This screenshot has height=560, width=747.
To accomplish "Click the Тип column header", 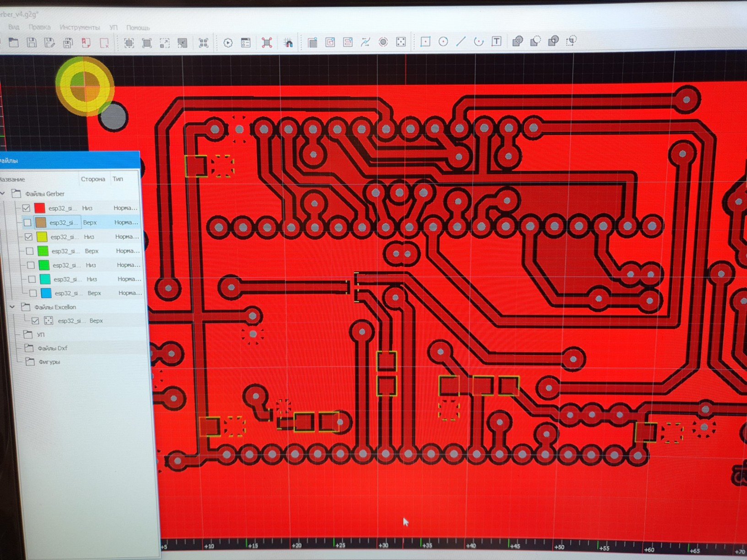I will (118, 179).
